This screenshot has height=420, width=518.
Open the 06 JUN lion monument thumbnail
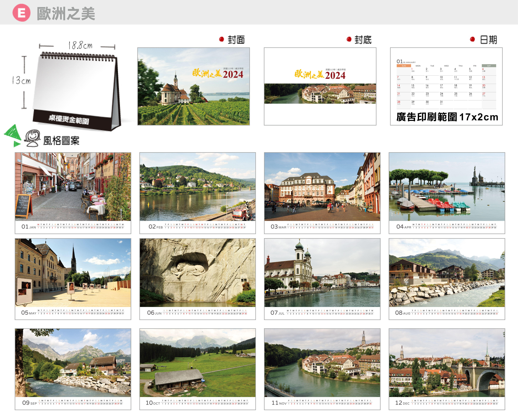pyautogui.click(x=198, y=273)
